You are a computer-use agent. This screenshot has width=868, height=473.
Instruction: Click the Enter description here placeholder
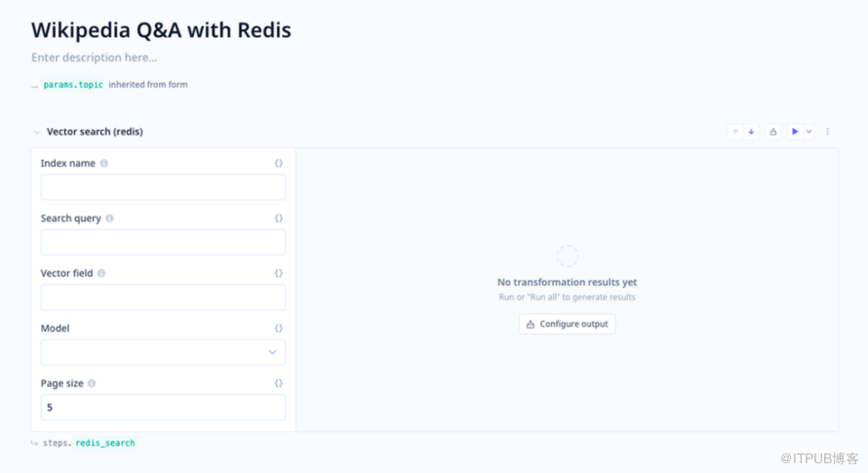click(94, 58)
